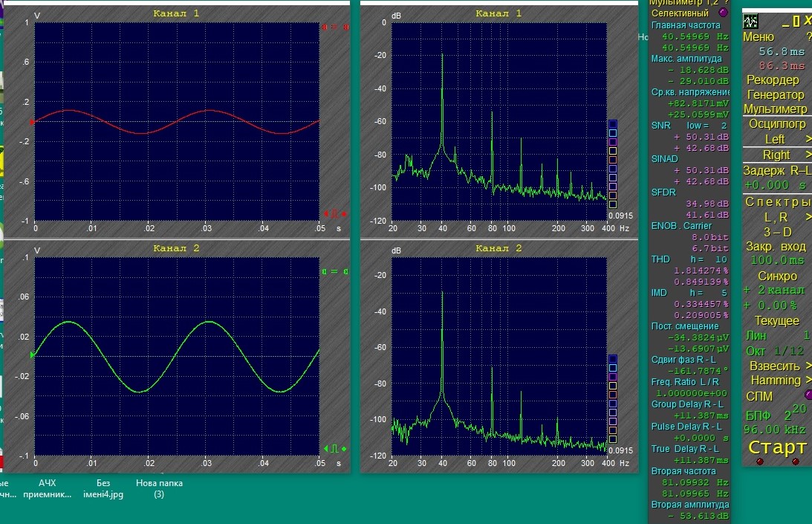Select 'Без імені4.jpg' desktop file
Image resolution: width=812 pixels, height=524 pixels.
[103, 489]
